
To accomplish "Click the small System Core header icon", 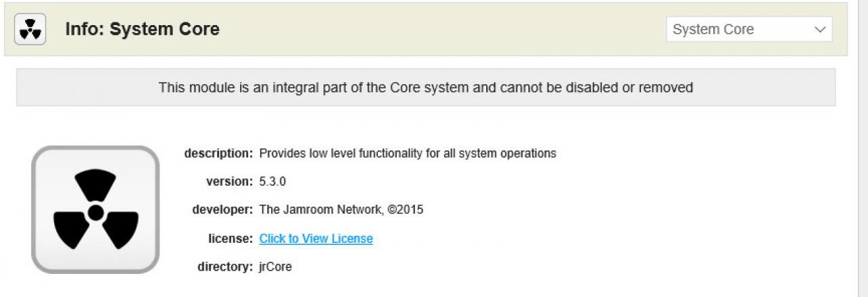I will (30, 30).
